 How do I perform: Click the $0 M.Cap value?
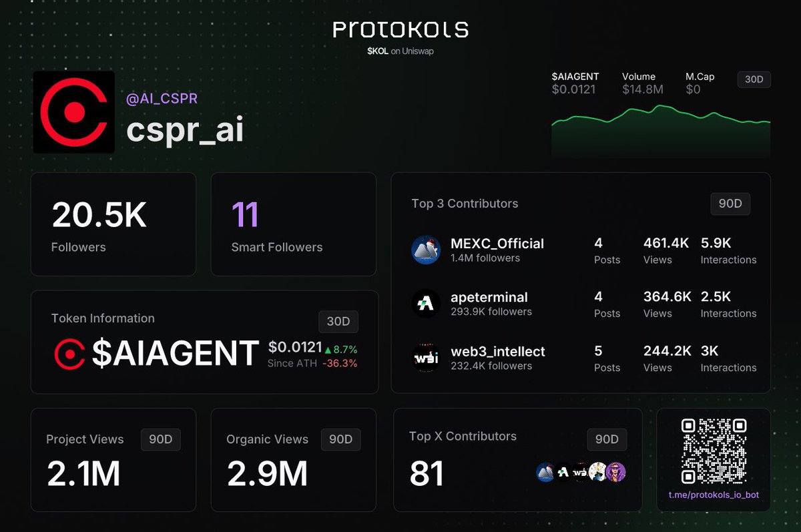[x=693, y=89]
